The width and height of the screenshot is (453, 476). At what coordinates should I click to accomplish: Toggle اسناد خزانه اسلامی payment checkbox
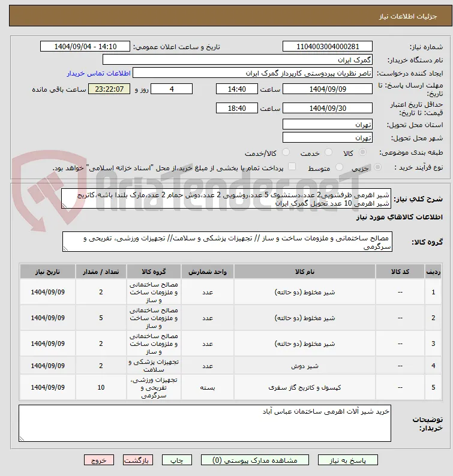tap(292, 166)
